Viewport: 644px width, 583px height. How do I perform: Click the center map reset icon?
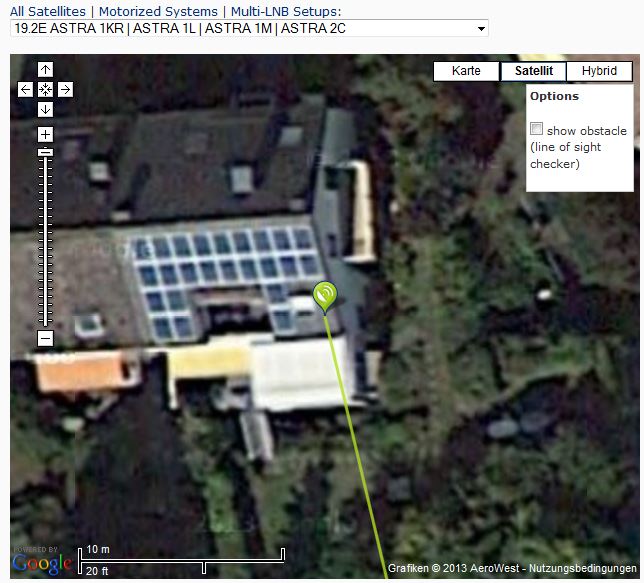(45, 89)
